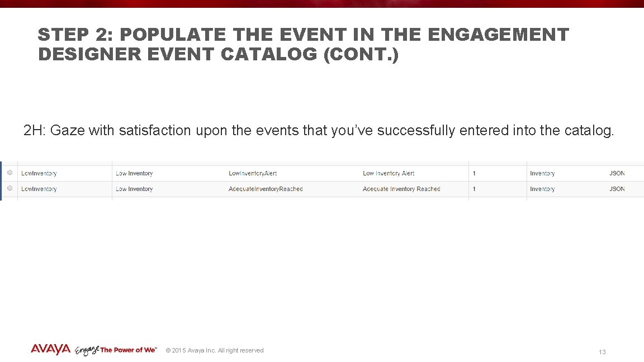Screen dimensions: 644x362
Task: Click the version number 1 cell
Action: click(x=473, y=173)
